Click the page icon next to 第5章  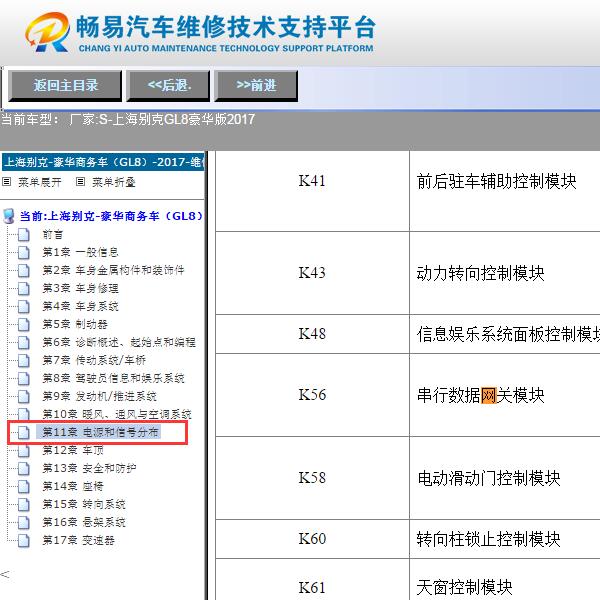point(24,324)
